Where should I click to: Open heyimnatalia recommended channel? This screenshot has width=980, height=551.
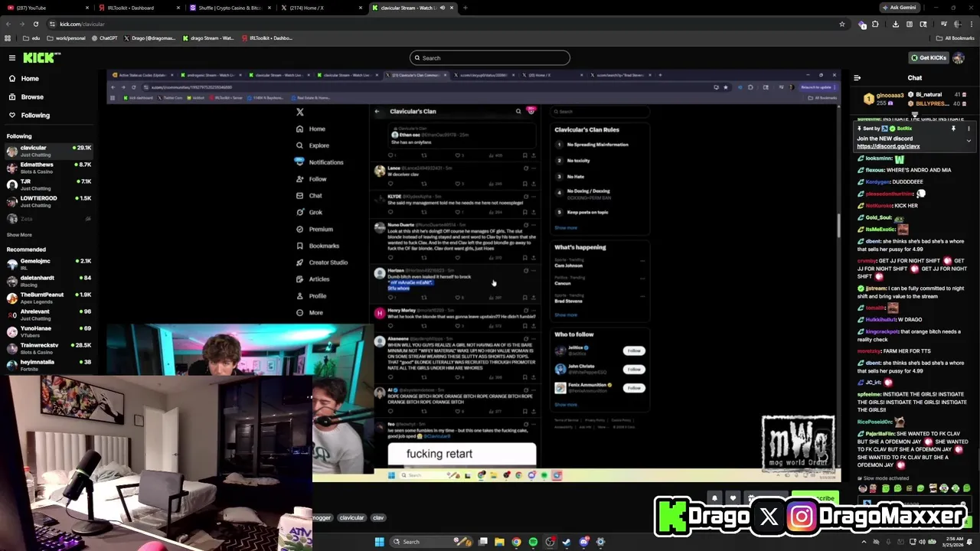point(49,365)
